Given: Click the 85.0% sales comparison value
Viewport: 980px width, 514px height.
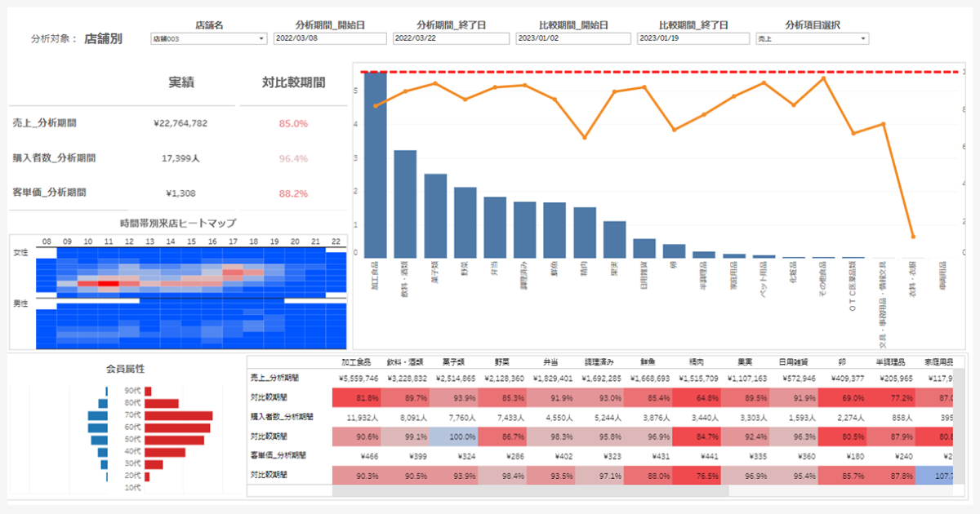Looking at the screenshot, I should 293,123.
